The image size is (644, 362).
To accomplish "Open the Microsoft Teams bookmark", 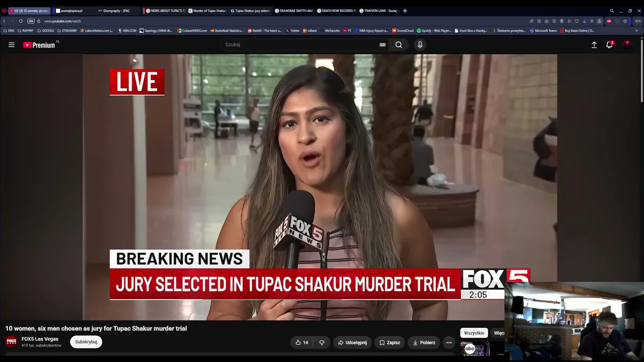I will click(x=543, y=31).
